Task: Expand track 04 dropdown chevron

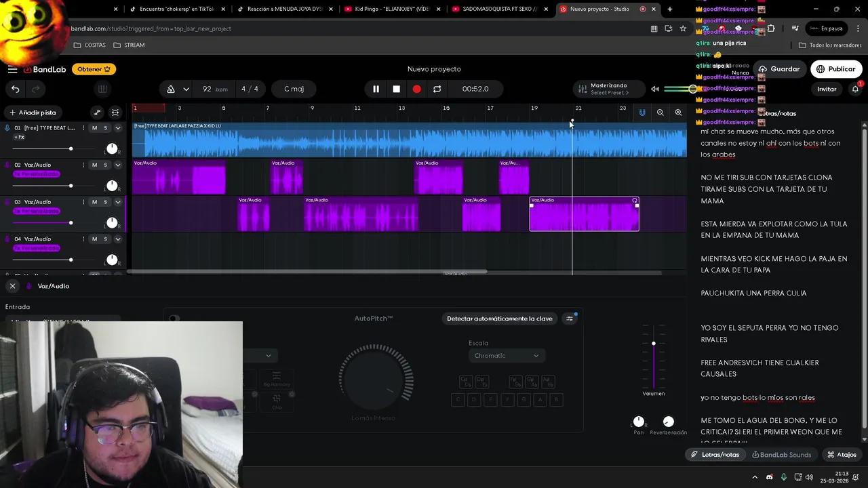Action: (117, 239)
